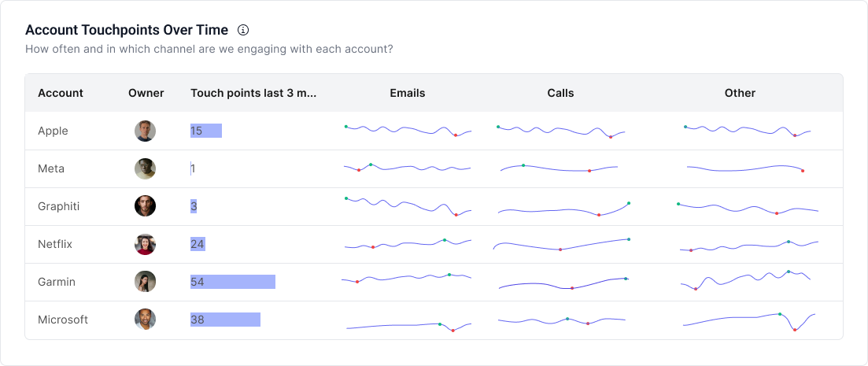
Task: Click Netflix's Emails sparkline chart
Action: pyautogui.click(x=408, y=244)
